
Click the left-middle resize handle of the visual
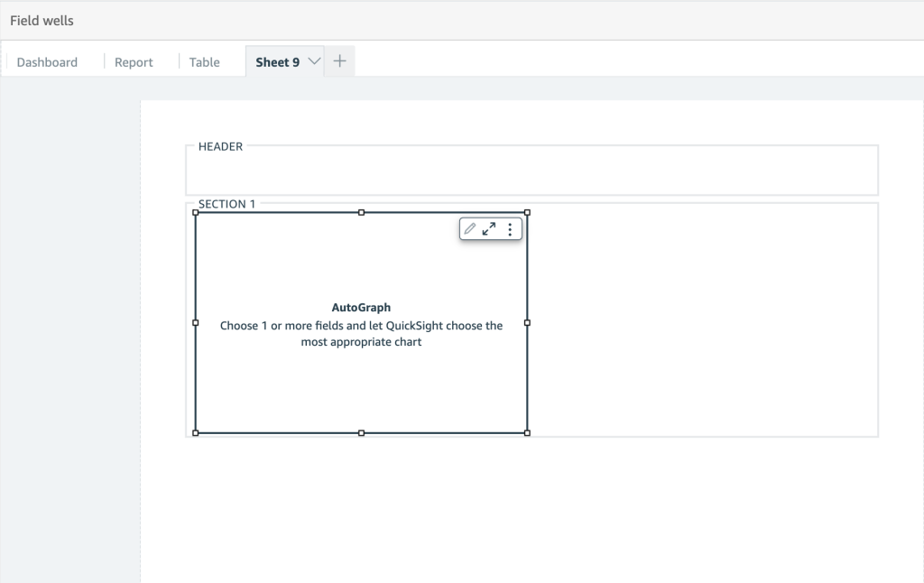click(x=195, y=323)
